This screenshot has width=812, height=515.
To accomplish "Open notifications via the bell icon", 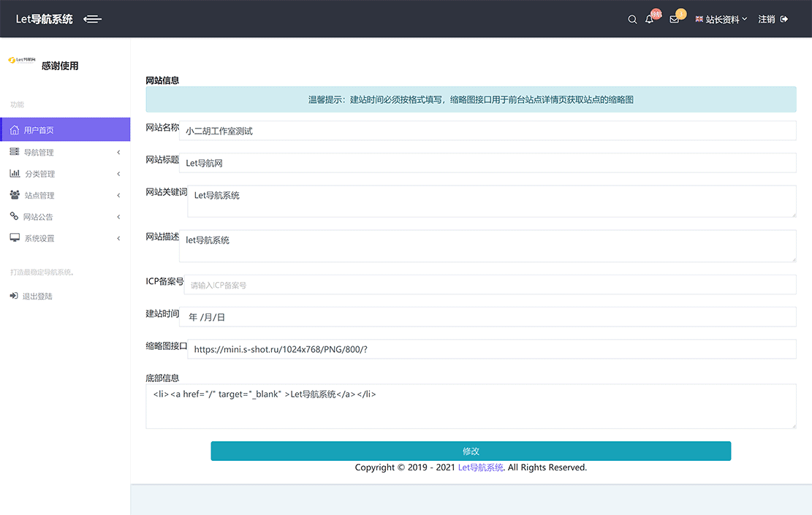I will tap(649, 20).
